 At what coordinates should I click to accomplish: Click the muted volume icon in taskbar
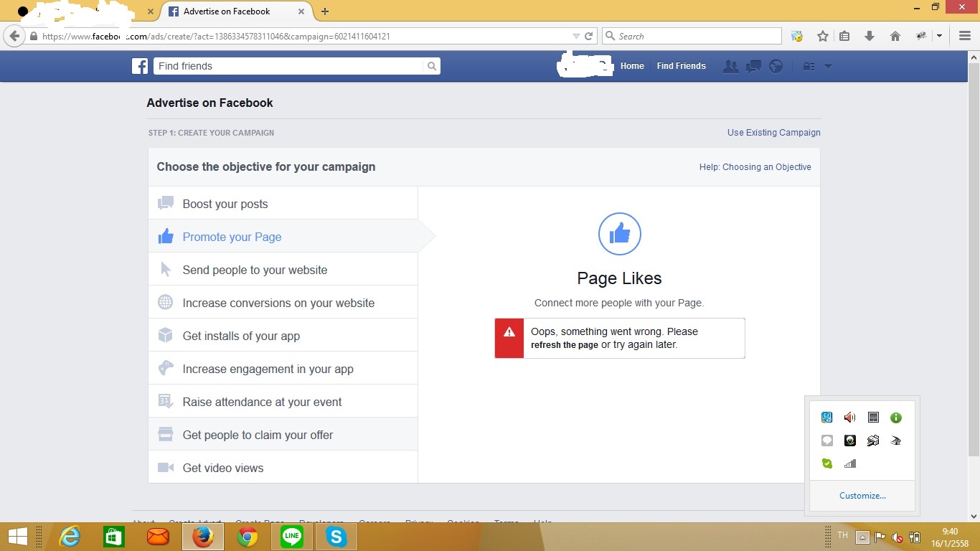coord(897,537)
